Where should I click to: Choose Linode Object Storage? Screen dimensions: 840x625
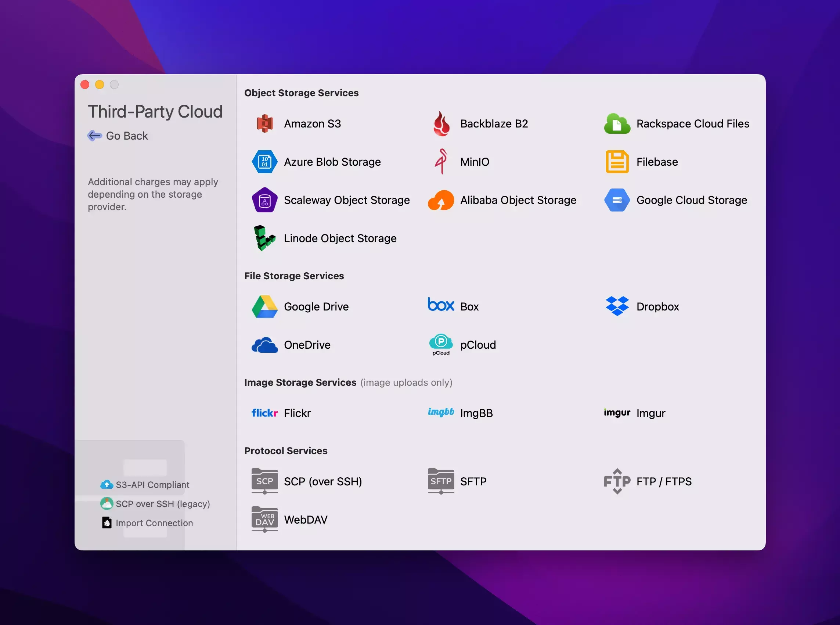340,238
